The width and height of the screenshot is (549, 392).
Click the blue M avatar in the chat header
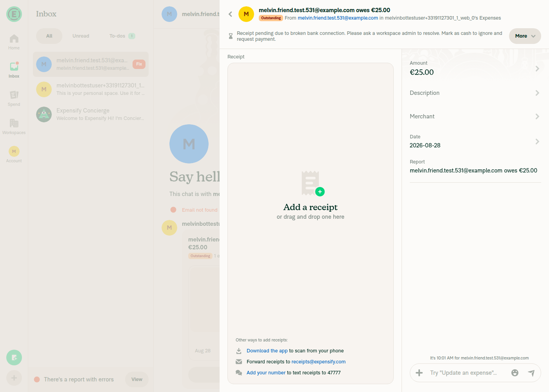(169, 14)
